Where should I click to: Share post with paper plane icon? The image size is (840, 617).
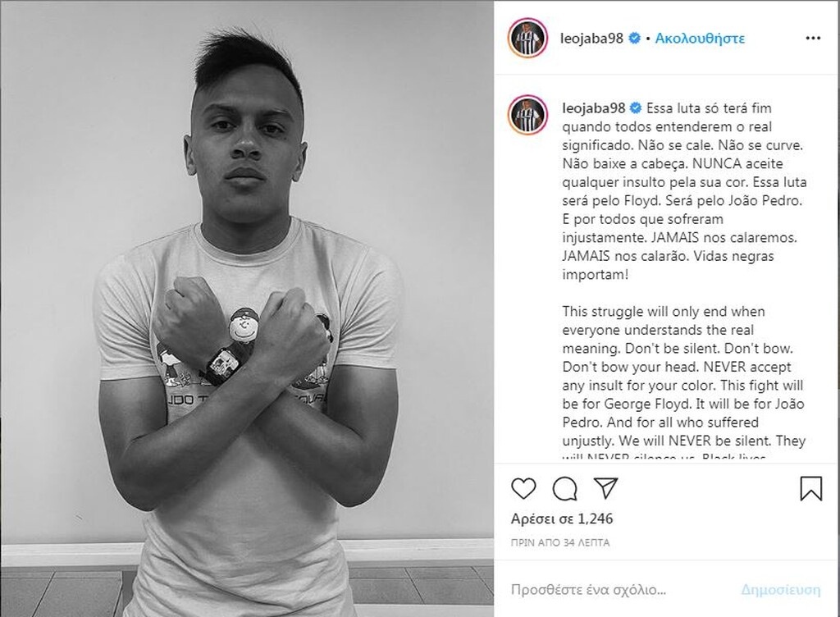coord(606,487)
